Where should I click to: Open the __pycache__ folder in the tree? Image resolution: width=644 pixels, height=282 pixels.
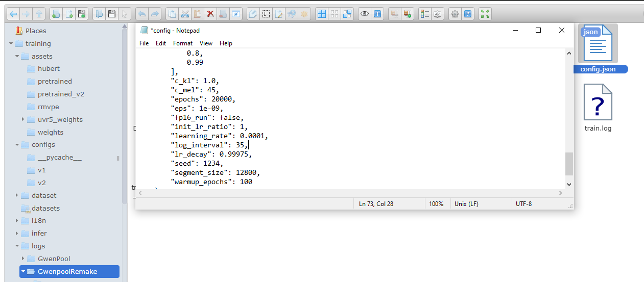59,158
